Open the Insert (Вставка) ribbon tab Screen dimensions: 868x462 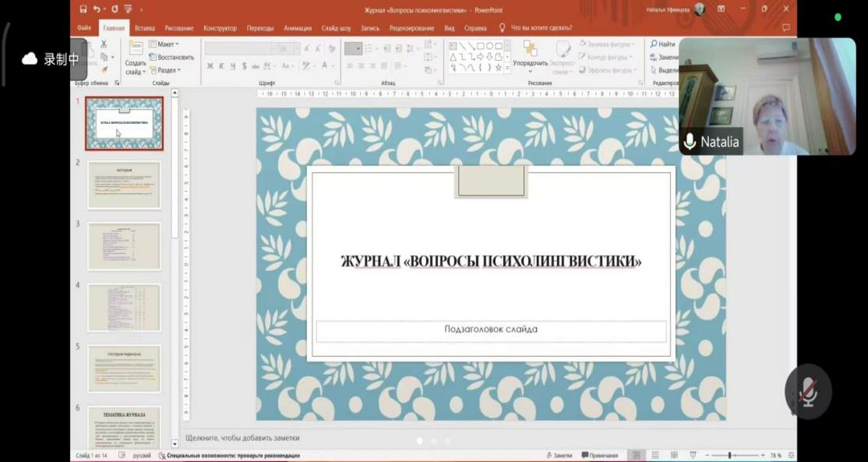(144, 28)
